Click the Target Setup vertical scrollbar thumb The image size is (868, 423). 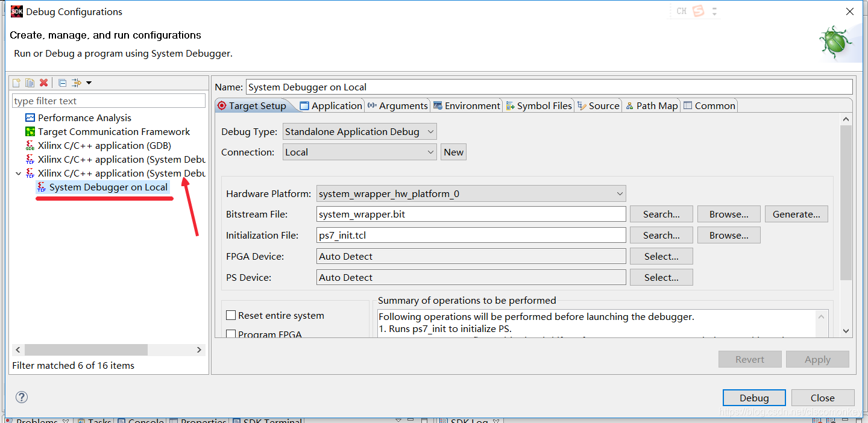846,202
